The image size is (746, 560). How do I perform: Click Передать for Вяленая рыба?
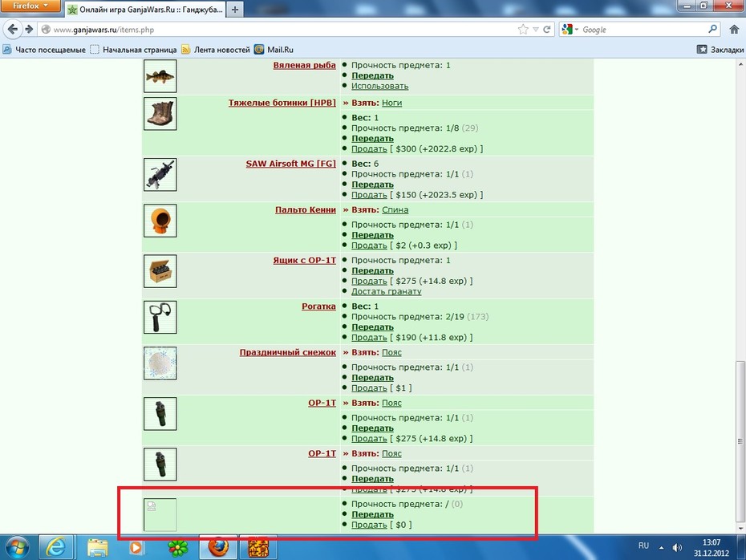[372, 76]
